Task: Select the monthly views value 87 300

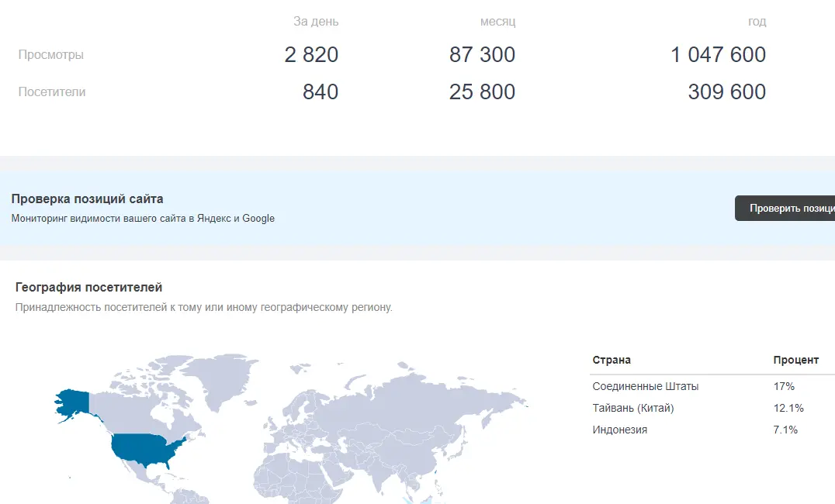Action: pos(482,54)
